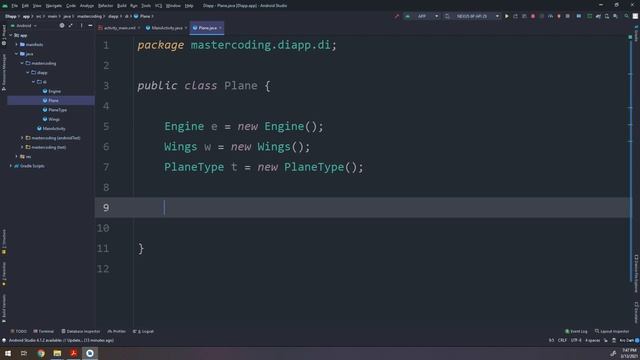
Task: Open the VCS menu
Action: coord(158,6)
